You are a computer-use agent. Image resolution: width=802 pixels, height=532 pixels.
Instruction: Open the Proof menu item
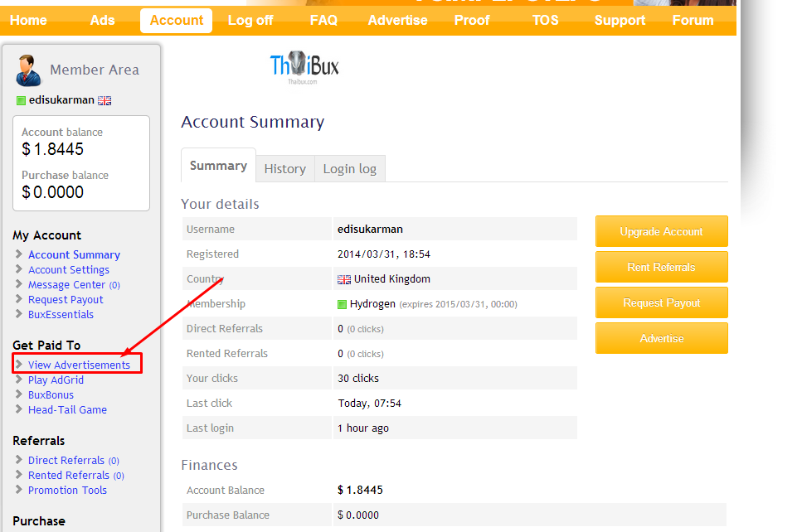point(472,21)
